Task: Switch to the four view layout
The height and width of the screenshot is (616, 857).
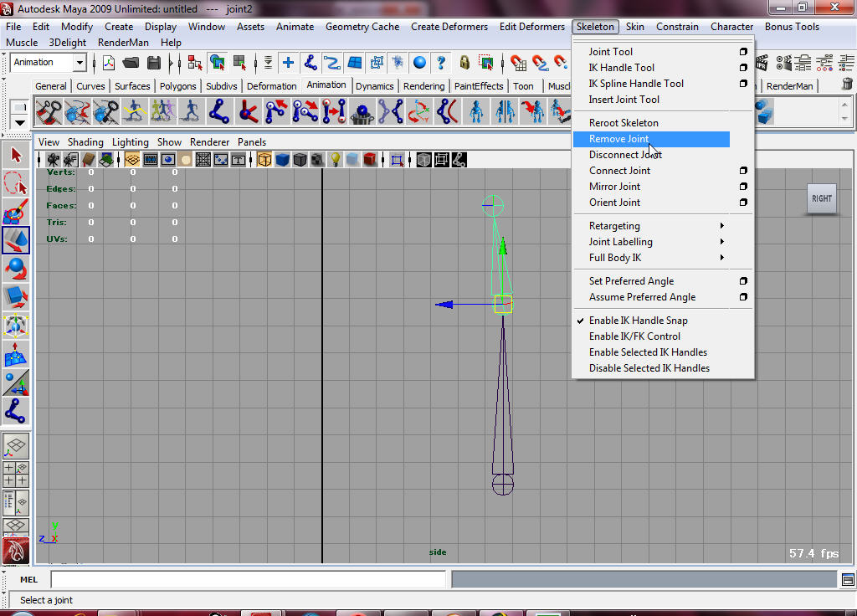Action: (x=16, y=474)
